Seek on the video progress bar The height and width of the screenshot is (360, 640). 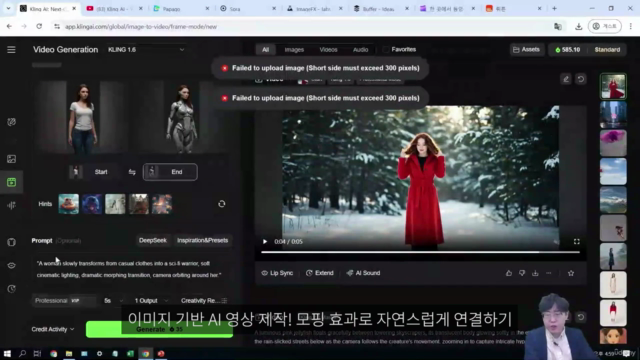[420, 252]
